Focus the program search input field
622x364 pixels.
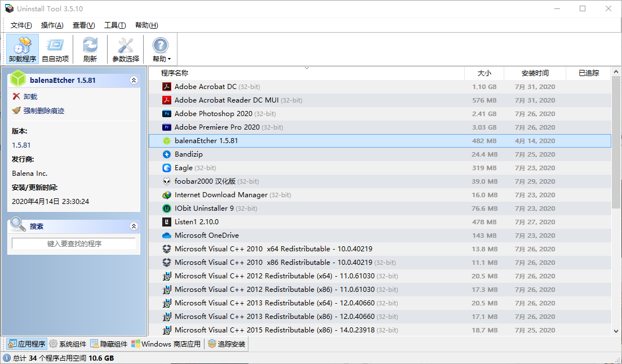(74, 243)
